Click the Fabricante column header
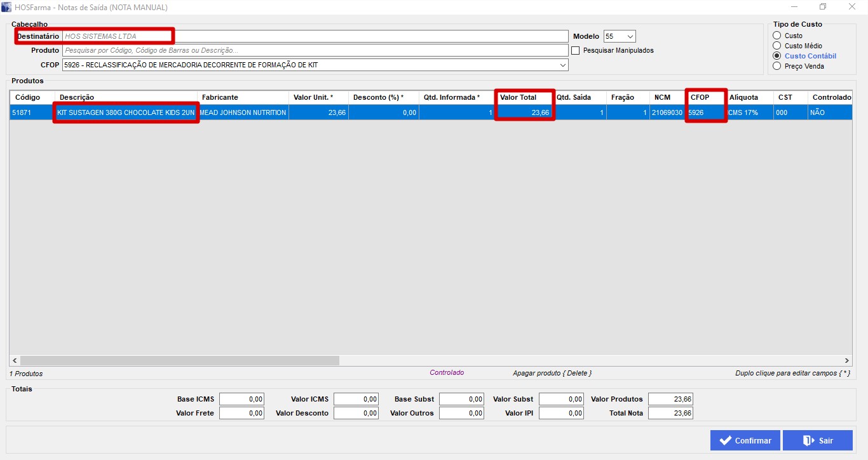Screen dimensions: 868x460 point(243,97)
